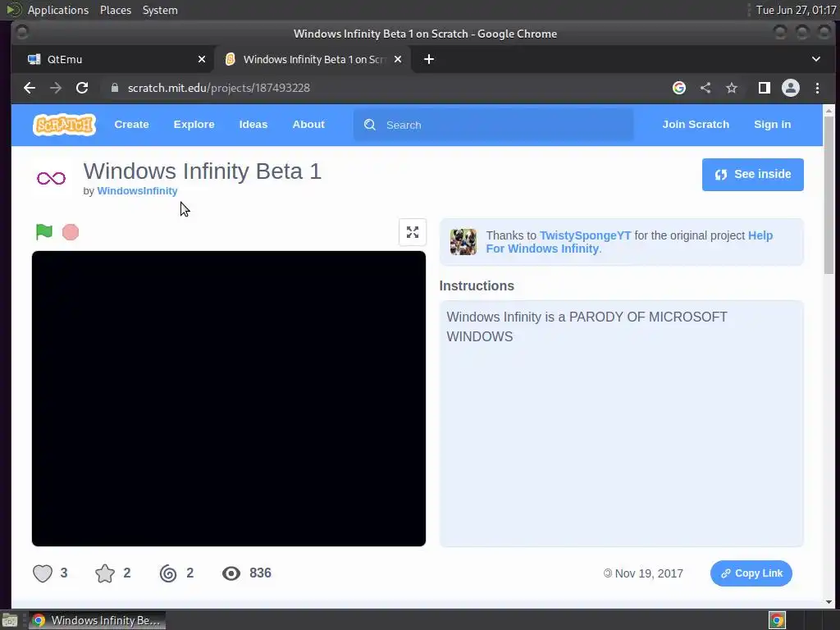Close the QtEmu tab

(202, 59)
